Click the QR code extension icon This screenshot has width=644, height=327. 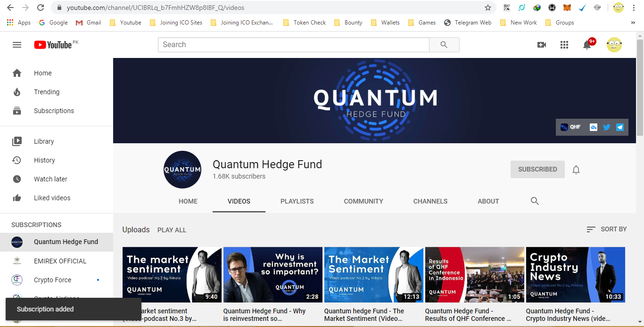(507, 8)
